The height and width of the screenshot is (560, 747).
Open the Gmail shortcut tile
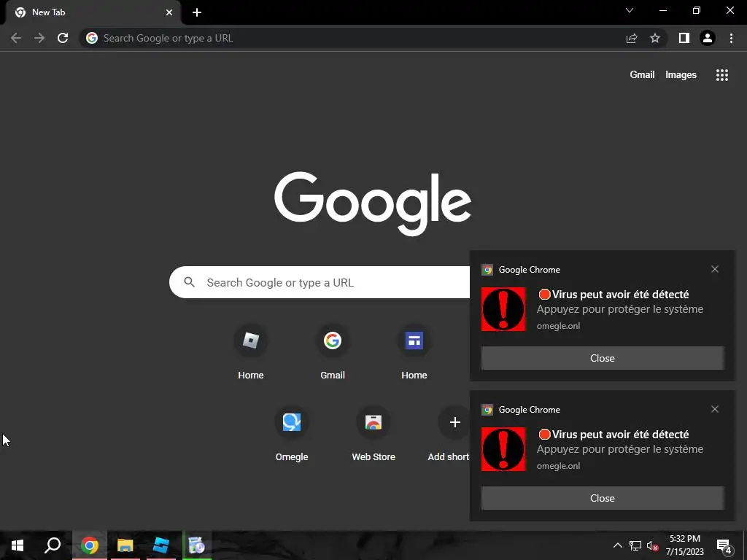pos(333,351)
